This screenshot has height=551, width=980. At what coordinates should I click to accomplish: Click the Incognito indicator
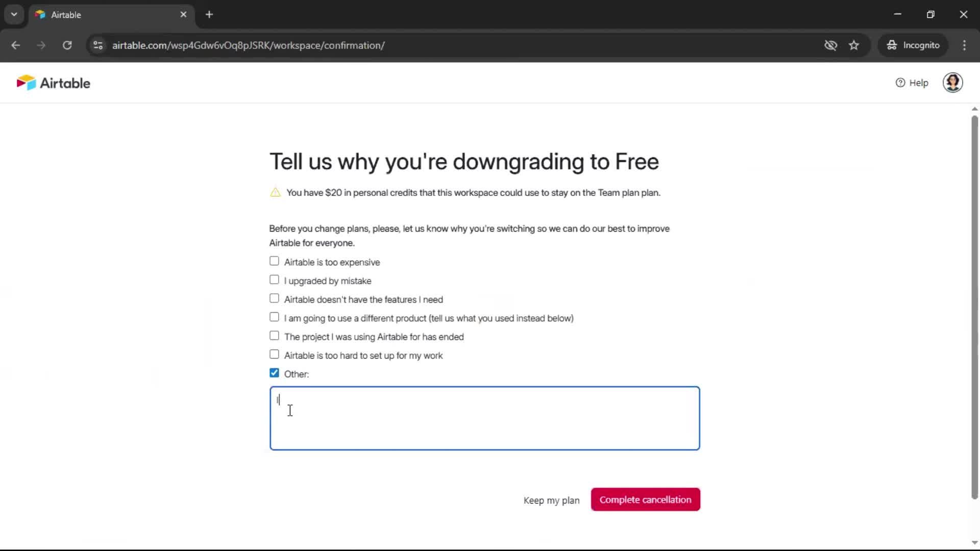[913, 45]
